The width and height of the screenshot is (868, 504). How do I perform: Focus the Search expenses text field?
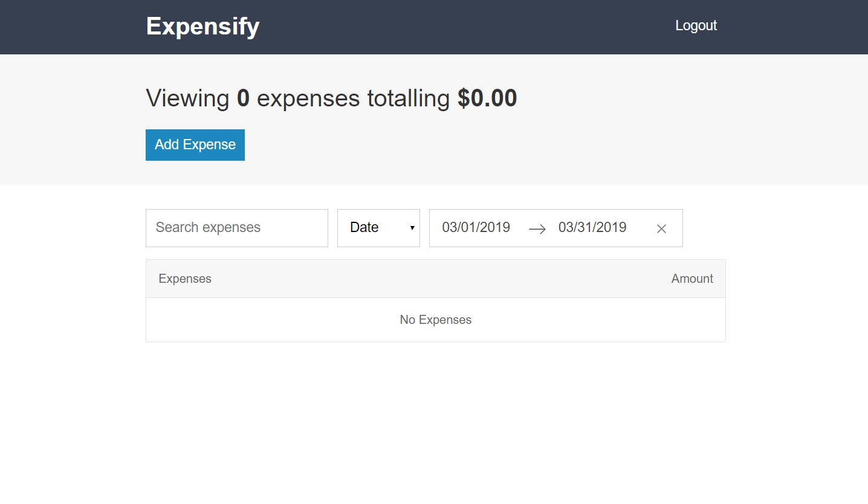236,228
